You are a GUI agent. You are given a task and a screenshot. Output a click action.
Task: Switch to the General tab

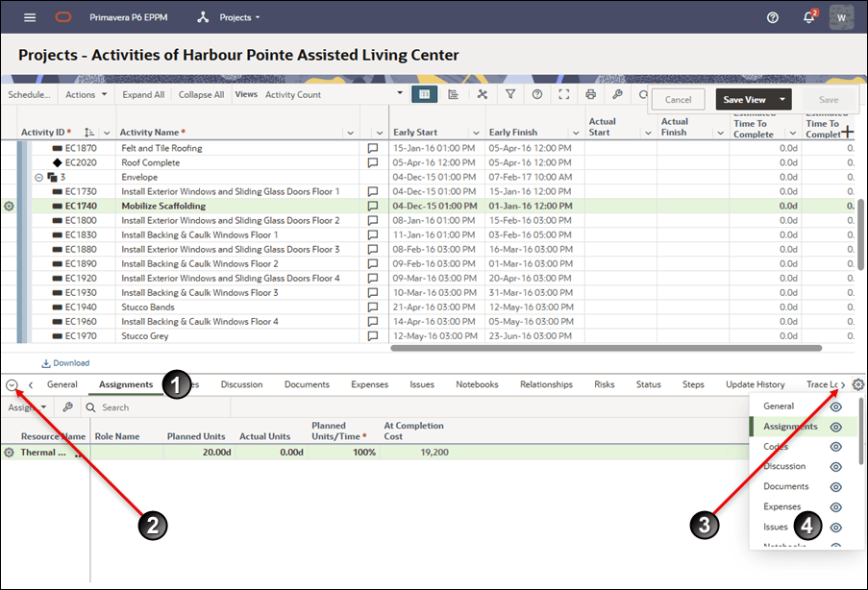[x=62, y=384]
